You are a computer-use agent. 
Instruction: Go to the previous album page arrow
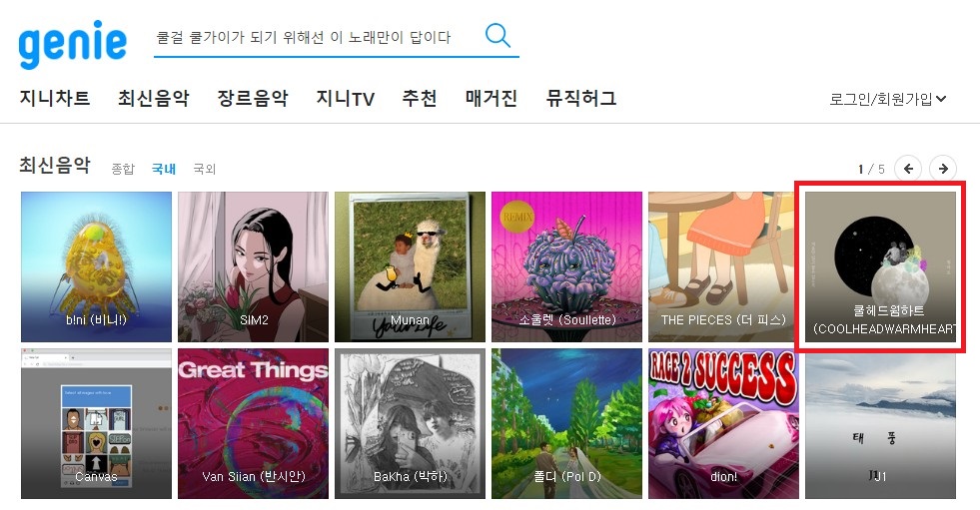click(x=908, y=169)
